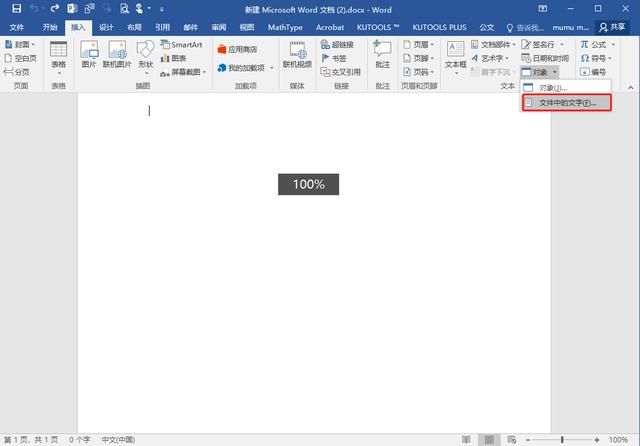Click the ribbon display options icon
This screenshot has height=446, width=640.
(x=543, y=9)
